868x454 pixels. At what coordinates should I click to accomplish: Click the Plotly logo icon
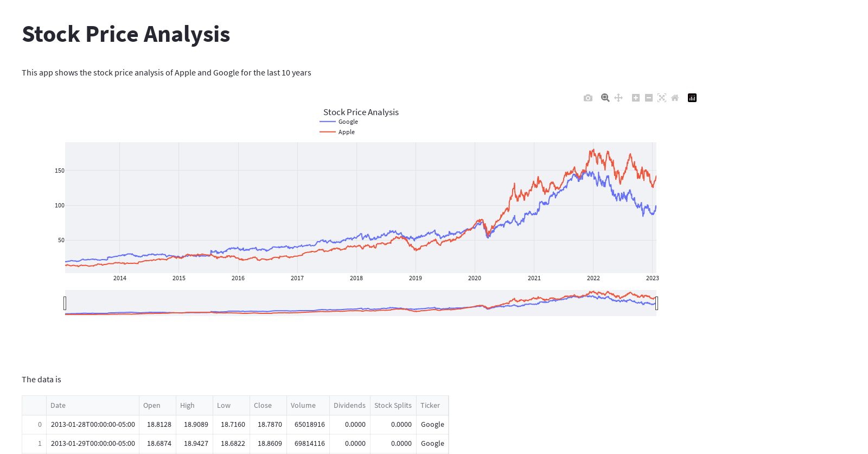click(x=692, y=98)
